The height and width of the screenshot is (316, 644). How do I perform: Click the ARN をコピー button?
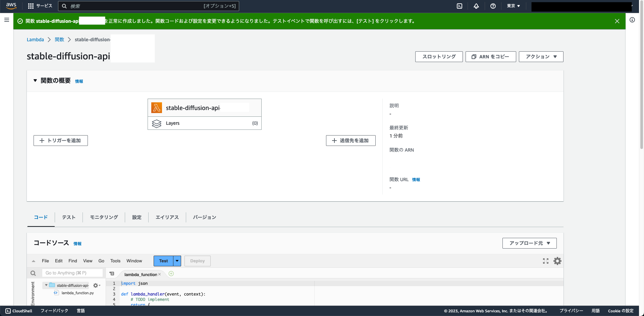point(491,57)
